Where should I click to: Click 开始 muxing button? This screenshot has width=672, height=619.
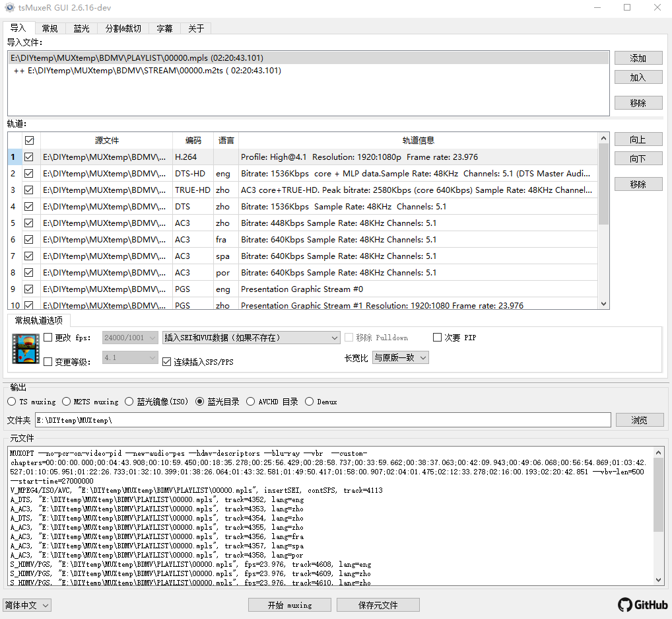(290, 605)
